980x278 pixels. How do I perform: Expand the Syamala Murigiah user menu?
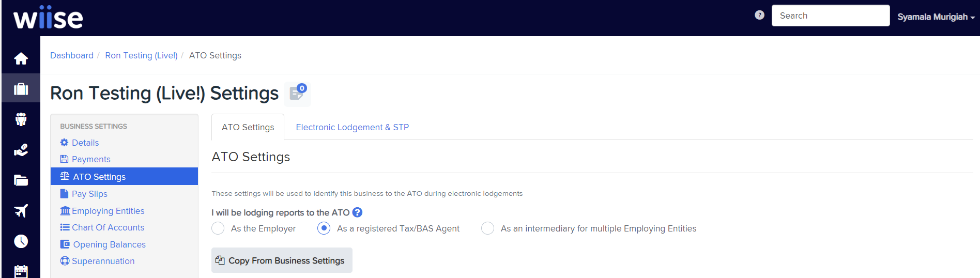936,17
